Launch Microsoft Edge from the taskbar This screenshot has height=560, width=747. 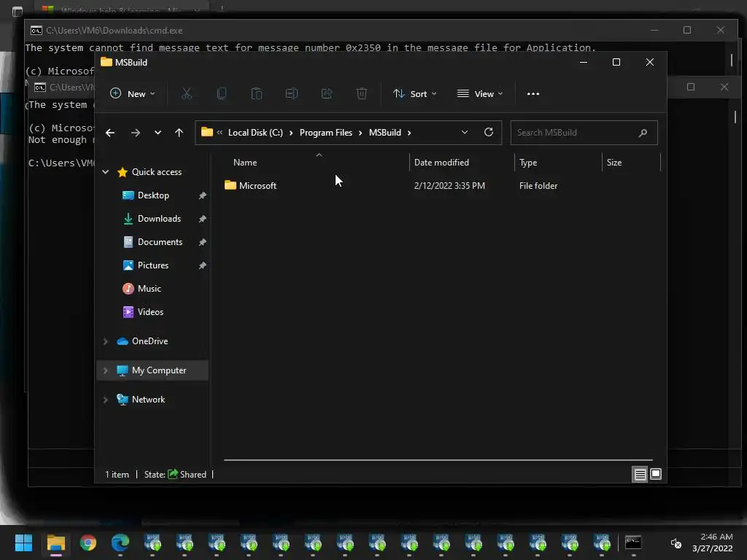point(120,542)
